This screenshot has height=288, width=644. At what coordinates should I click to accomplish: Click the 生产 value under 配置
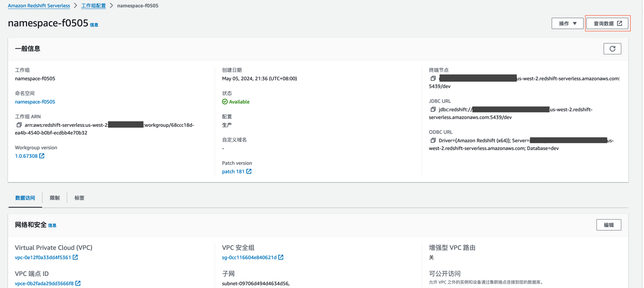pos(227,125)
